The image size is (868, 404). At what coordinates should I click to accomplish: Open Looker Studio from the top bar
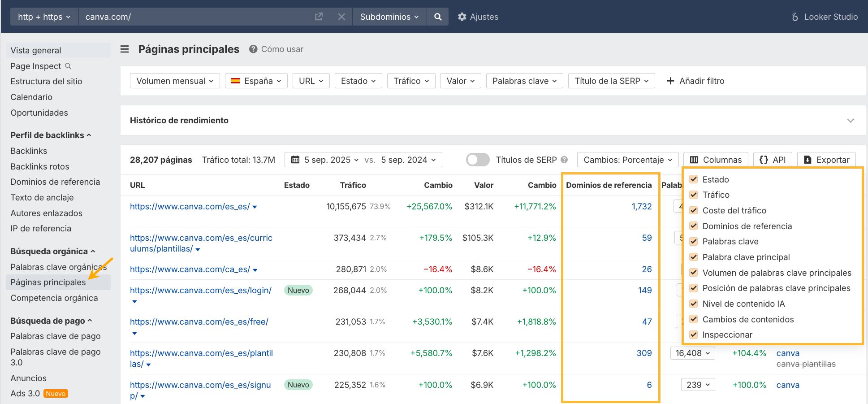830,17
